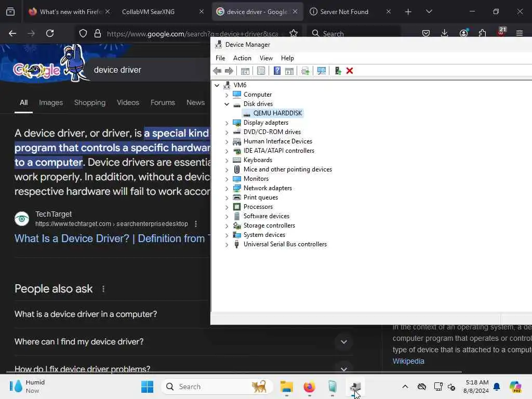Bookmark this page star icon
The image size is (532, 399).
point(294,33)
